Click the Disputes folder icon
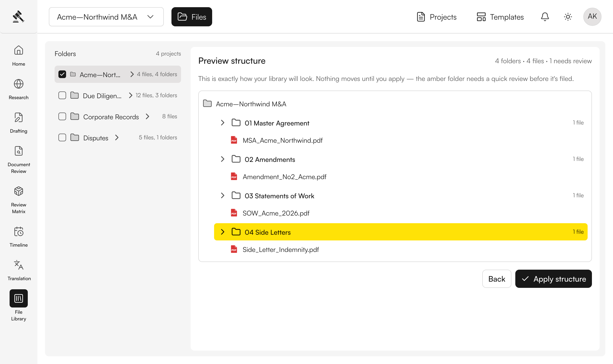This screenshot has width=613, height=364. point(74,137)
